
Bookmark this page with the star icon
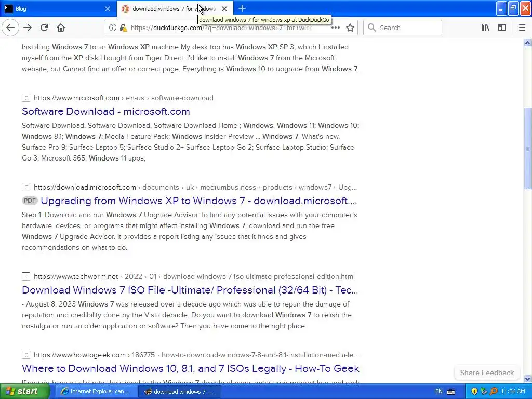pyautogui.click(x=350, y=28)
